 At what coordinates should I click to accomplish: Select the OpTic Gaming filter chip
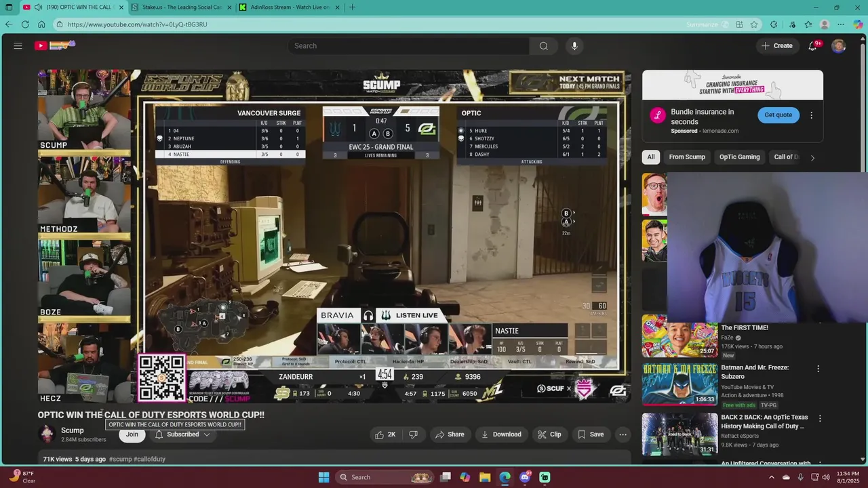[739, 157]
